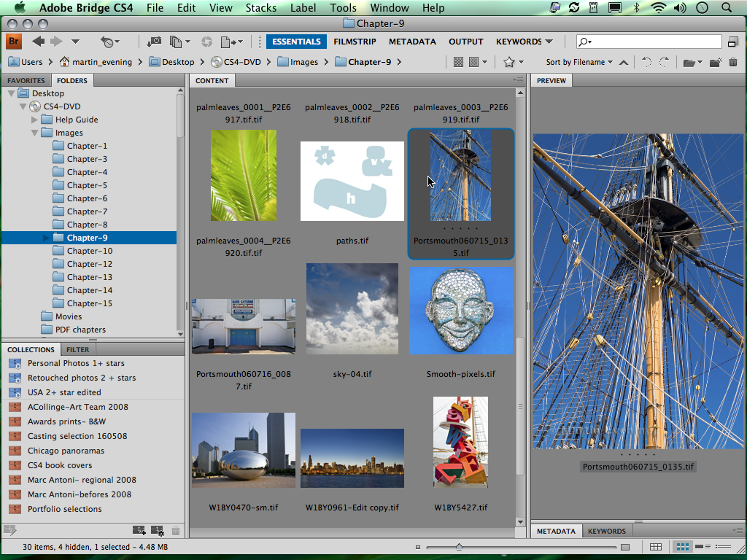
Task: Click in the search input field
Action: (x=650, y=42)
